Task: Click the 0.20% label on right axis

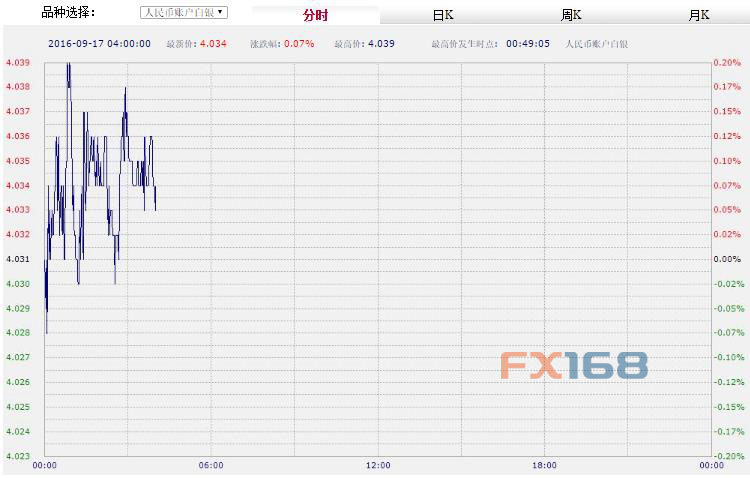Action: coord(726,62)
